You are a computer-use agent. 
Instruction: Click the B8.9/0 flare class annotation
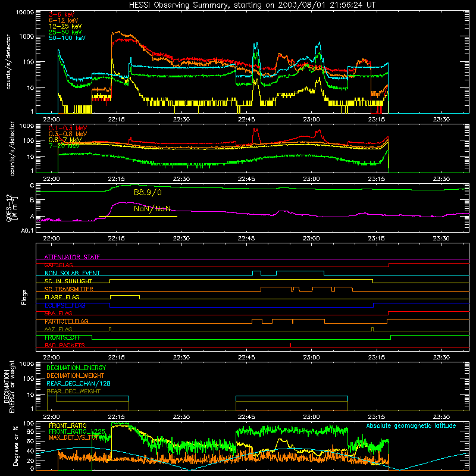tap(148, 192)
